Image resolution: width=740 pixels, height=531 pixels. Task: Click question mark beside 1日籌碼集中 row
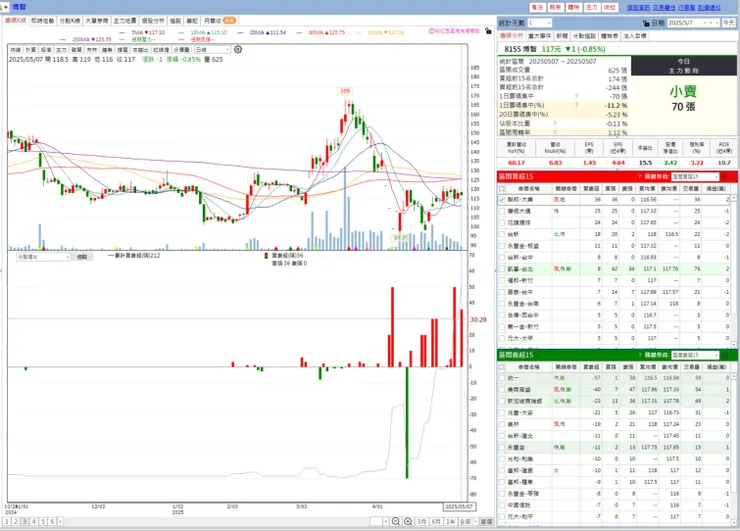(576, 96)
